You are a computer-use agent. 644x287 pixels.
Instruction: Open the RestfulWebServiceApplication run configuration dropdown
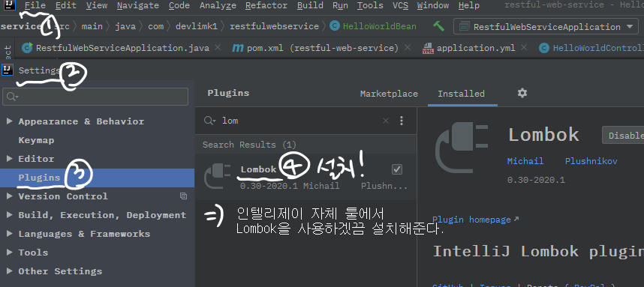click(546, 27)
